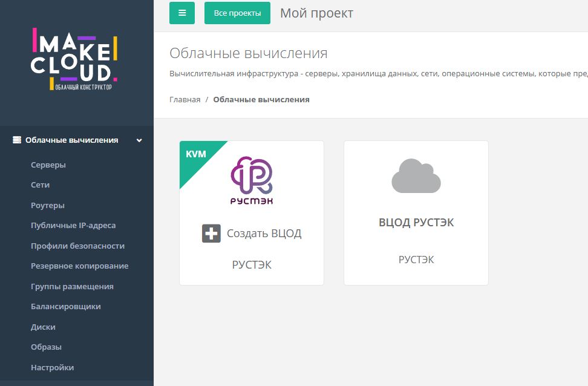588x386 pixels.
Task: Click РУСТЭК label under ВЦОД РУСТЭК title
Action: point(416,260)
